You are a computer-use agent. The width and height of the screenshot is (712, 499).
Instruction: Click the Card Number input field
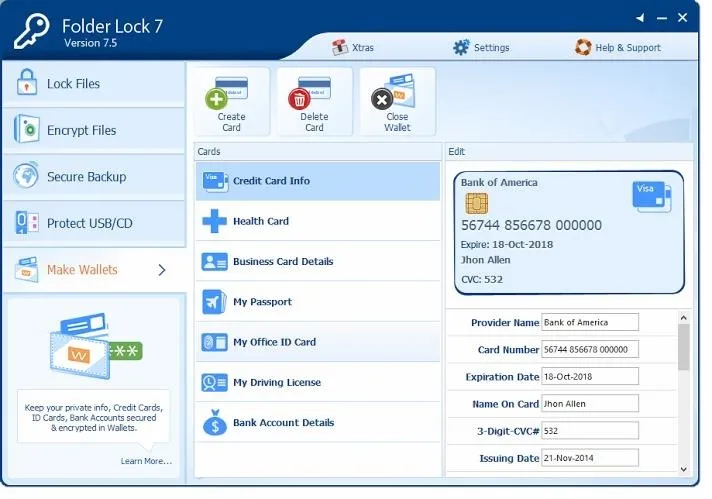[x=590, y=350]
